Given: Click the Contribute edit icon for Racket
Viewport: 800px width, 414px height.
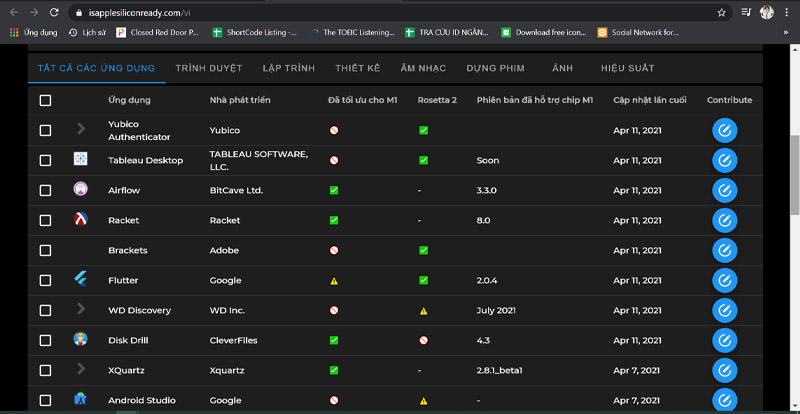Looking at the screenshot, I should pyautogui.click(x=724, y=221).
